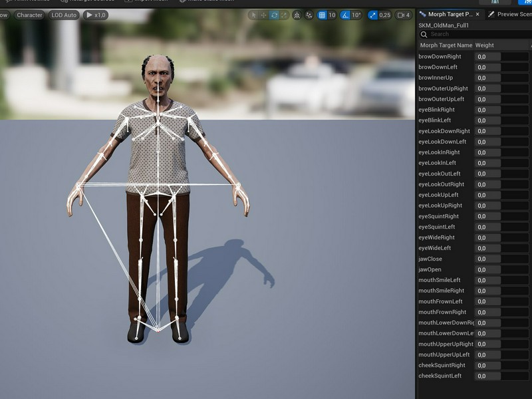The height and width of the screenshot is (399, 532).
Task: Toggle grid snapping on or off
Action: (322, 15)
